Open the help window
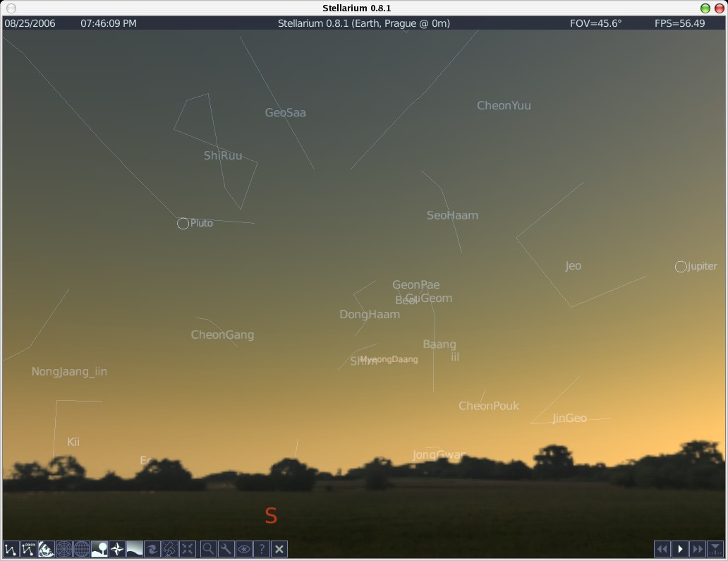 tap(261, 548)
